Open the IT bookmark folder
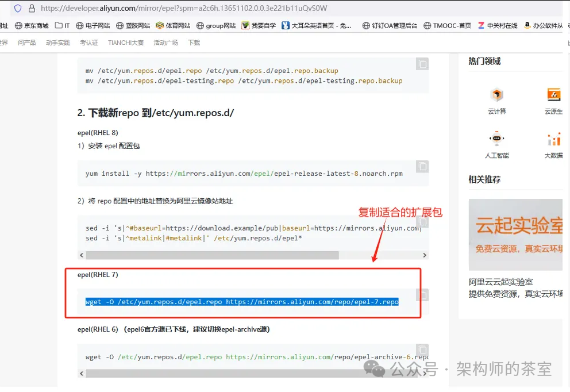Viewport: 570px width, 392px height. (62, 25)
